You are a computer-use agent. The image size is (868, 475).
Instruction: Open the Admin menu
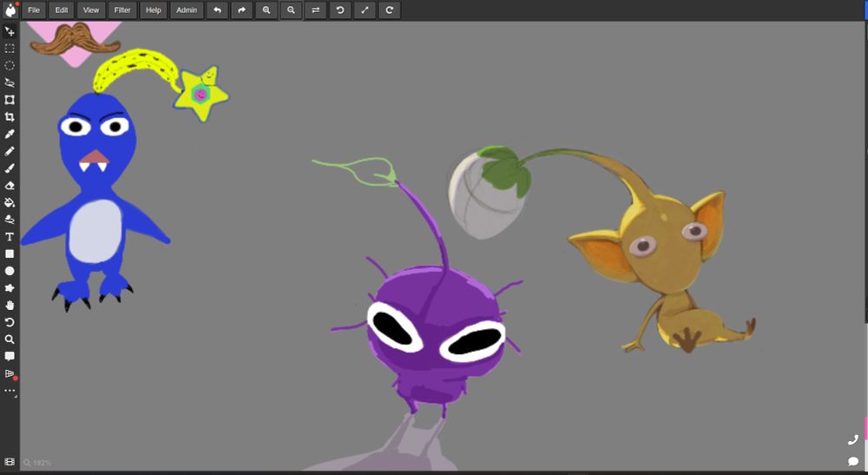[x=187, y=10]
